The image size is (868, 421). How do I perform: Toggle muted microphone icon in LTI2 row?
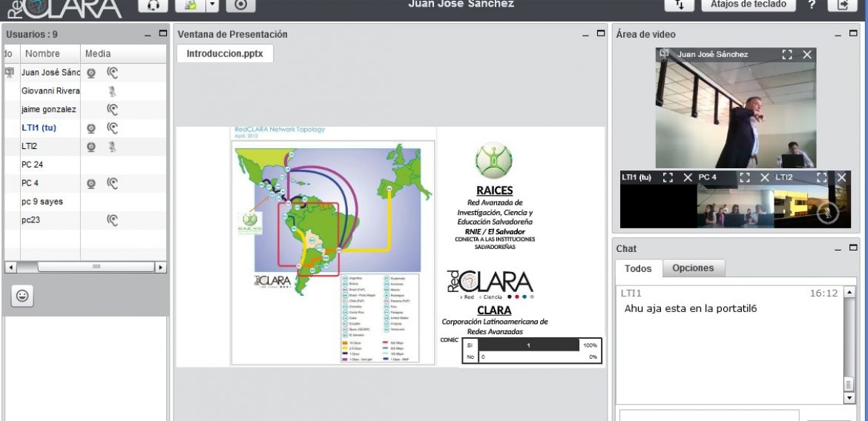click(112, 147)
